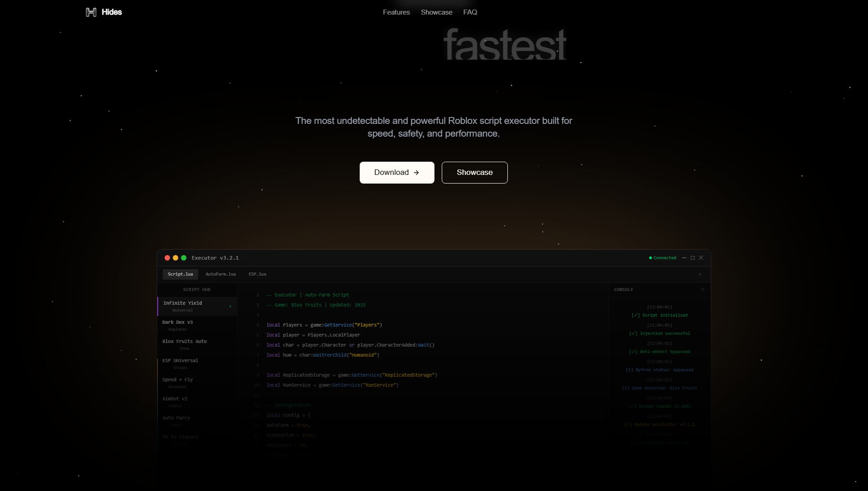The width and height of the screenshot is (868, 491).
Task: Switch to the AutoFarm.lua tab
Action: (x=221, y=274)
